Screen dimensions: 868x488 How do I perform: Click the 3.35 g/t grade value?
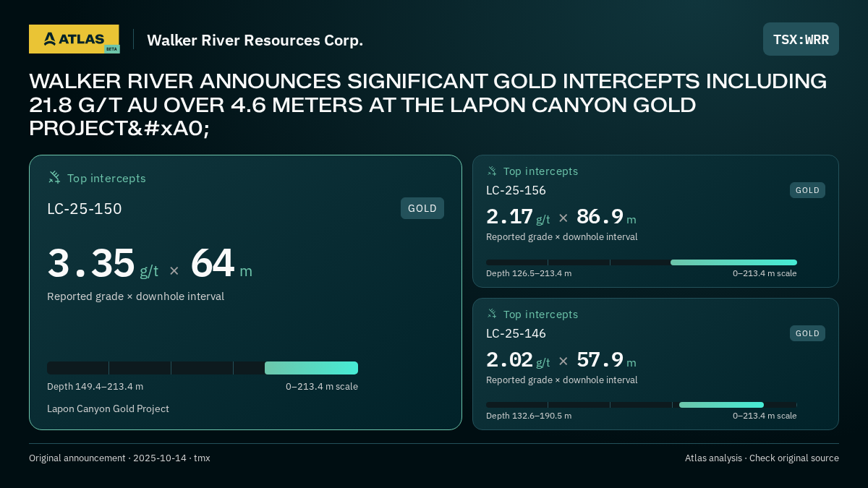pos(103,263)
